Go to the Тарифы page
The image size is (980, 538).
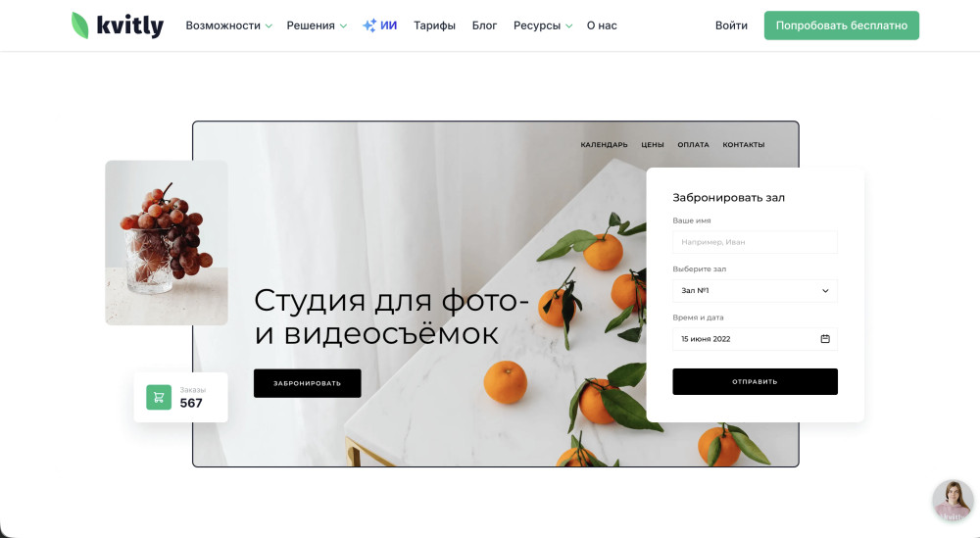point(434,25)
